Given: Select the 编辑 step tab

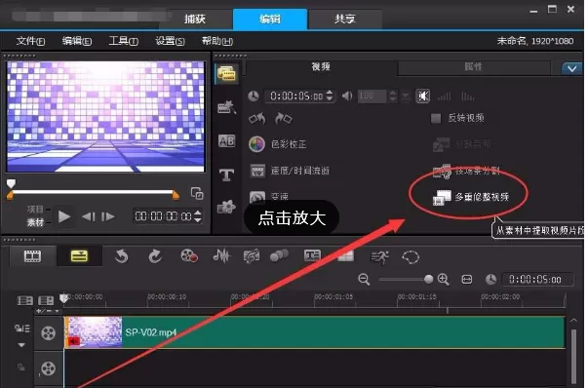Looking at the screenshot, I should click(x=270, y=19).
